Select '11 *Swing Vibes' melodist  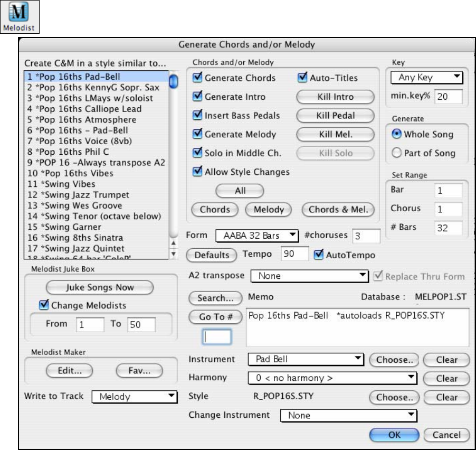[x=96, y=184]
